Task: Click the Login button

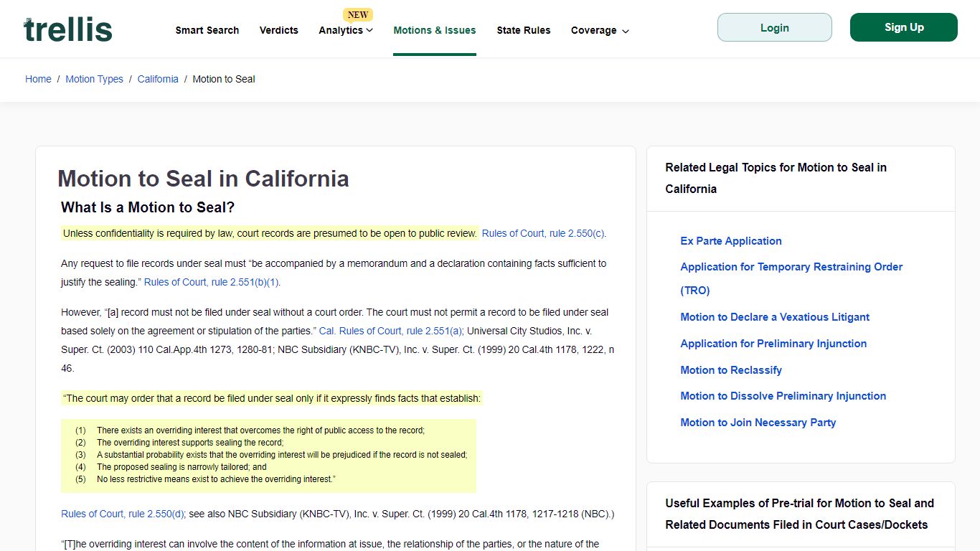Action: click(x=775, y=27)
